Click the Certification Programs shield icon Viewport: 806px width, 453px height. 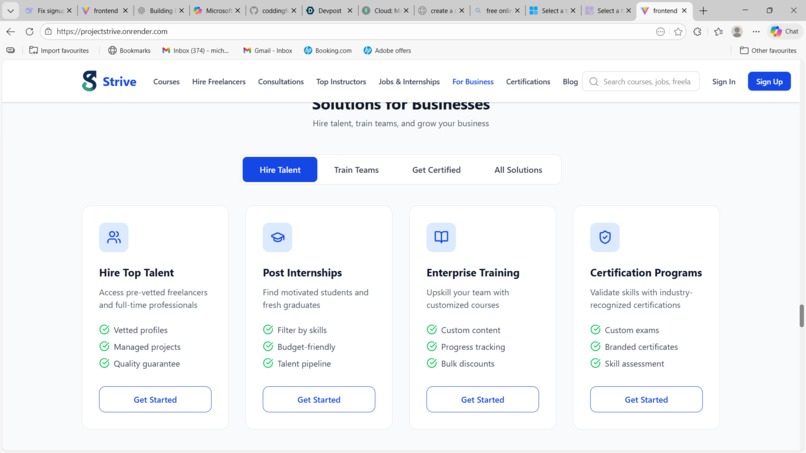[x=604, y=237]
